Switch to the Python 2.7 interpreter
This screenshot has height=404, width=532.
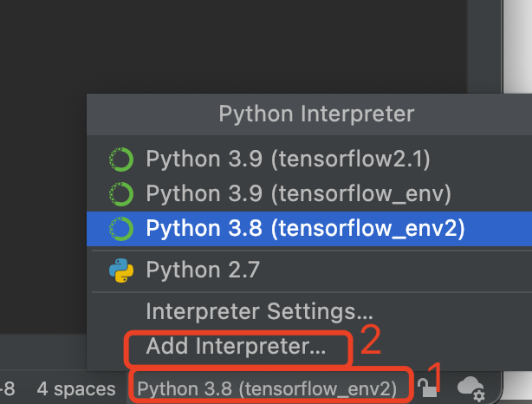point(203,270)
